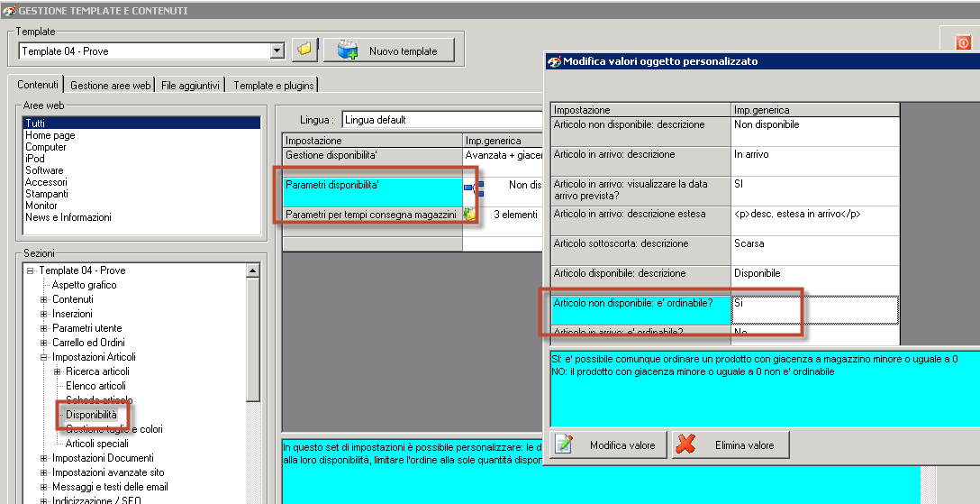Click the app icon in Gestione Template title bar
The height and width of the screenshot is (504, 980).
(x=9, y=11)
